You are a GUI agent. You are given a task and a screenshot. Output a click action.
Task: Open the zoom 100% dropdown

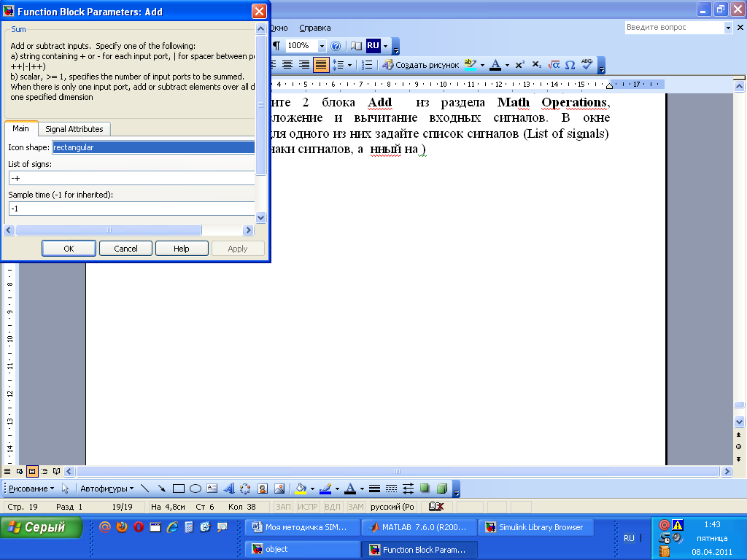pos(322,46)
